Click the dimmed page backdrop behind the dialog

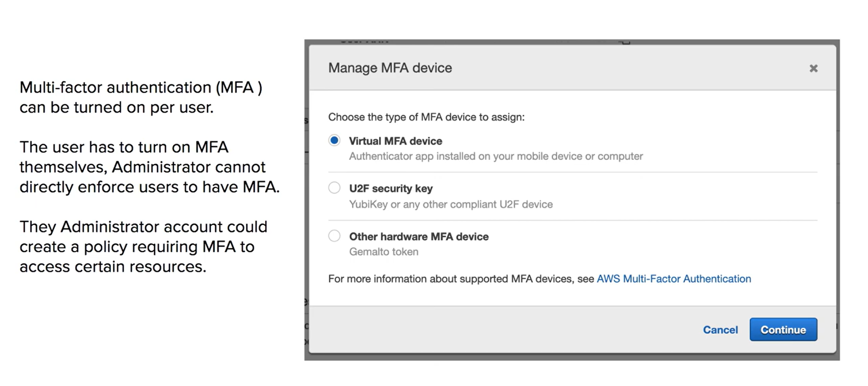tap(572, 357)
